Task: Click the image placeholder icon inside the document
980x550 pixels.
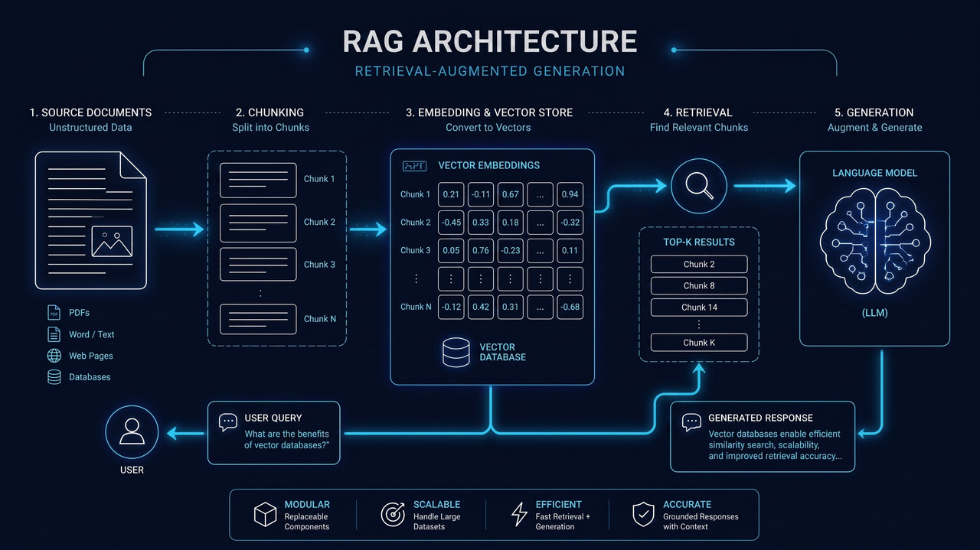Action: coord(112,241)
